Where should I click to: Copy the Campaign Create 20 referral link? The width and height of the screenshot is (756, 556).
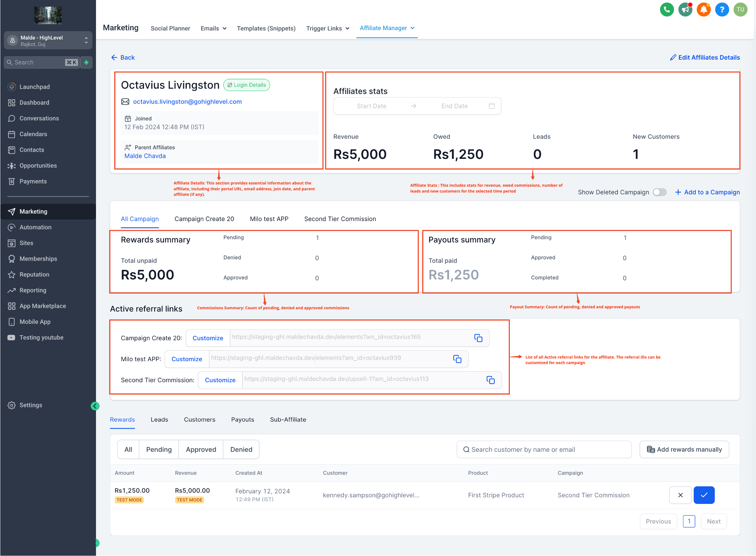click(x=478, y=338)
